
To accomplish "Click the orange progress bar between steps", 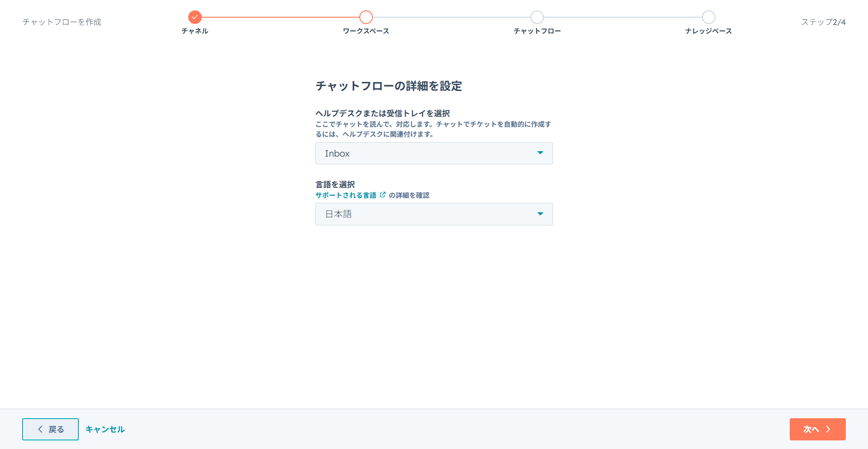I will click(x=281, y=17).
